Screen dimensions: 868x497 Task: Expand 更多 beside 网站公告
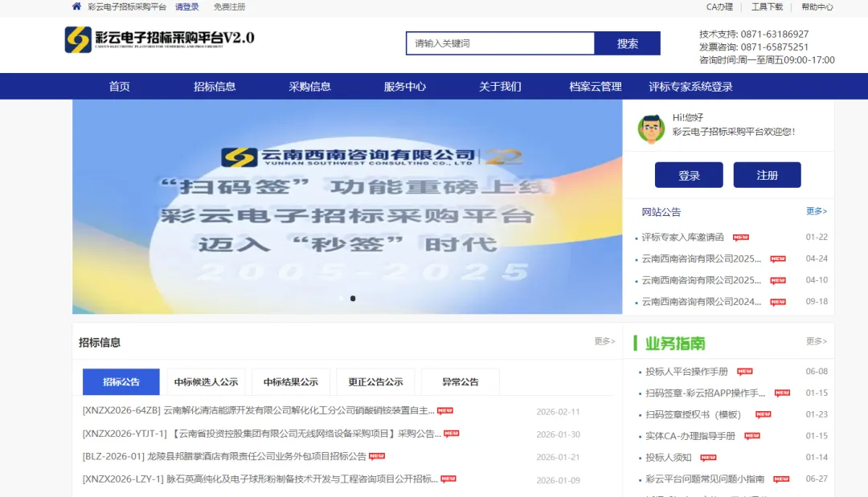coord(816,211)
